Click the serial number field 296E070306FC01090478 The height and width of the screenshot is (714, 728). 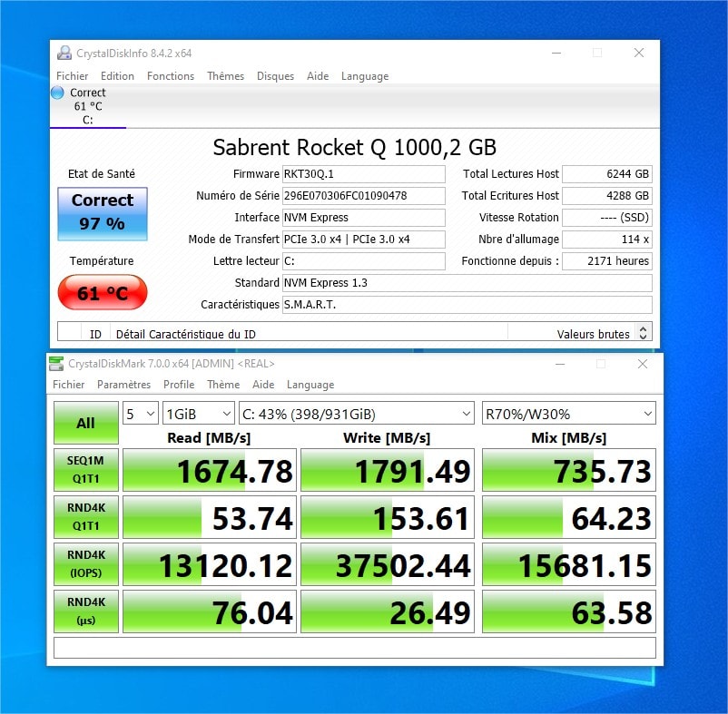coord(363,196)
